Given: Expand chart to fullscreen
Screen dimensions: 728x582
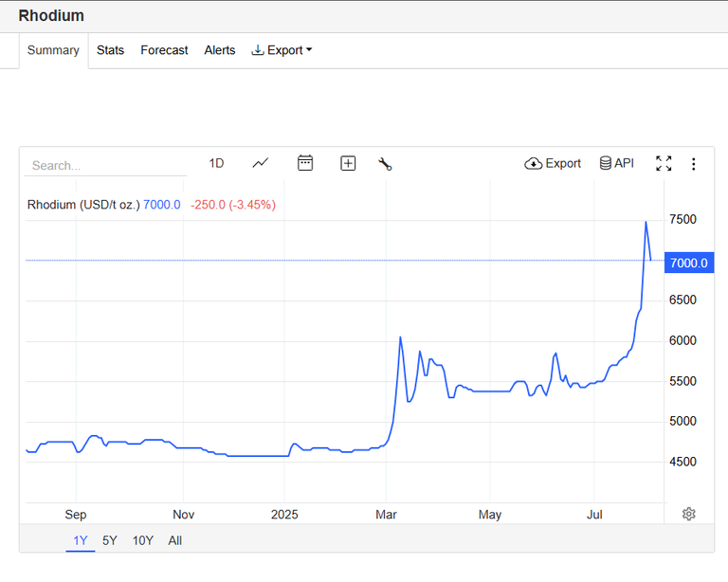Looking at the screenshot, I should [x=664, y=163].
